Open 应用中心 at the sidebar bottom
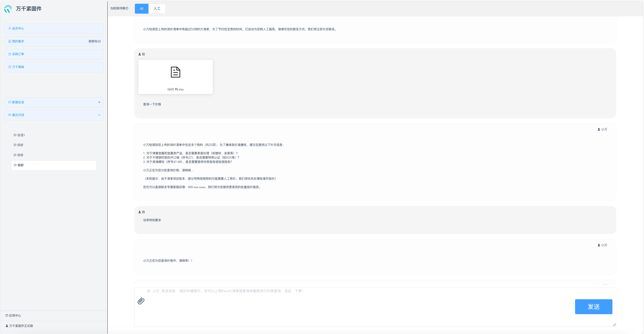 (x=15, y=316)
